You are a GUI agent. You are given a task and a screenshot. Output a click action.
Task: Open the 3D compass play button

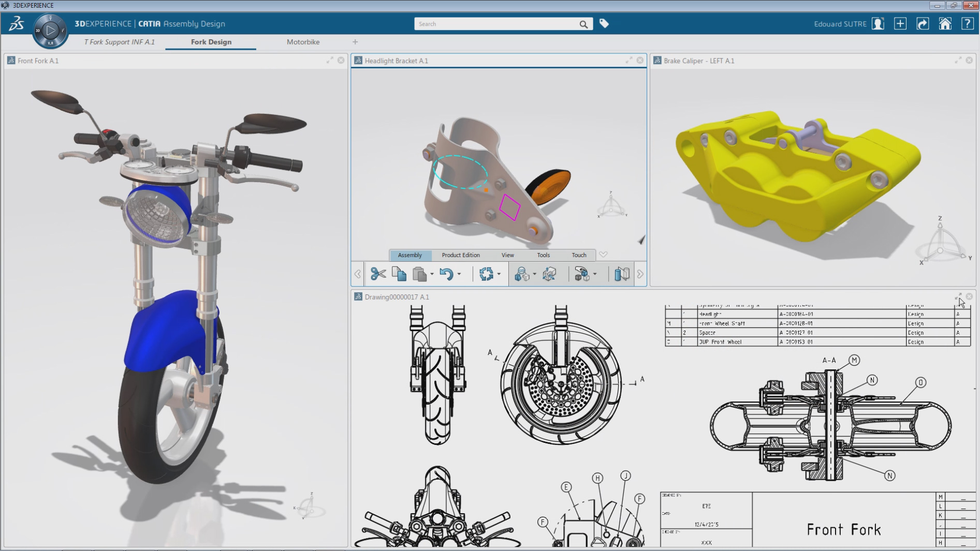pyautogui.click(x=50, y=30)
